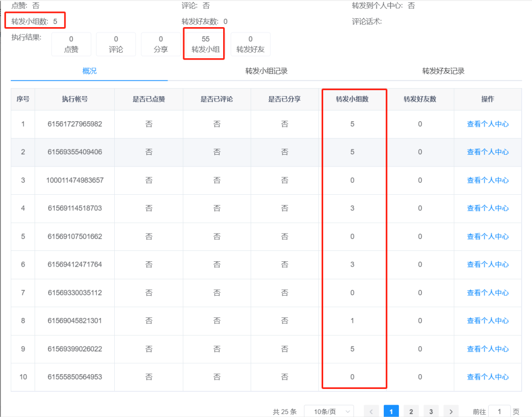Select page 1 in pagination

tap(391, 412)
